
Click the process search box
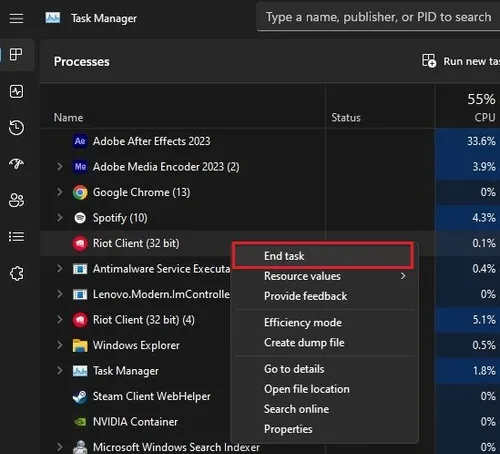point(378,17)
